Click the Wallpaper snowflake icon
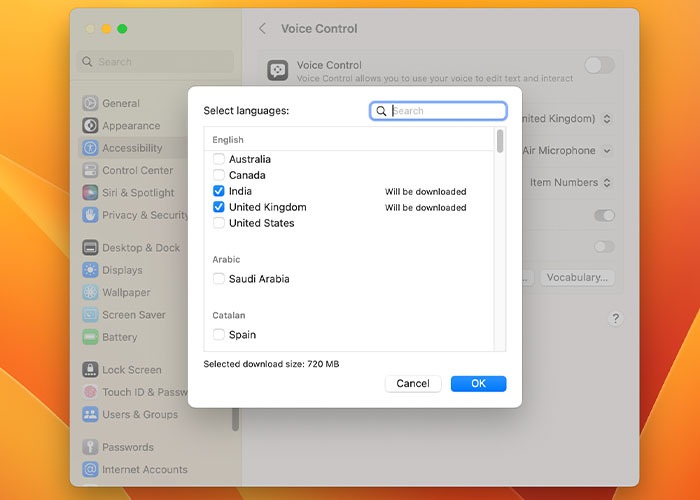 click(x=90, y=292)
